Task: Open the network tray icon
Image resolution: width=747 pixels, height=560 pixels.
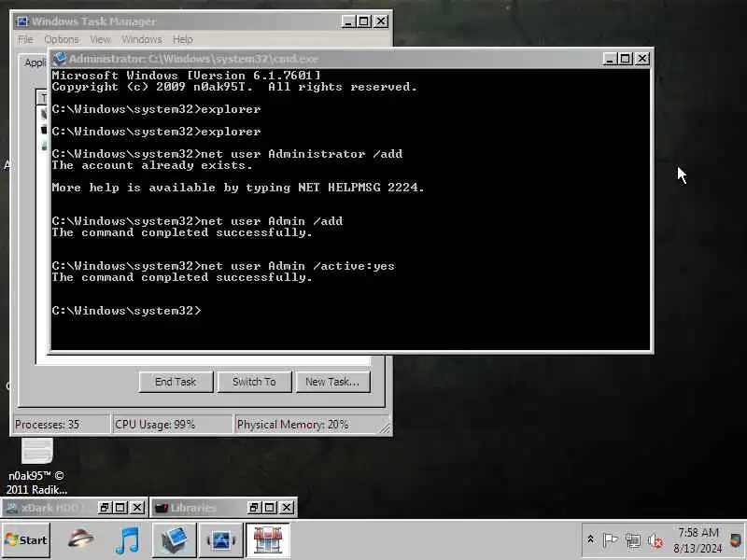Action: click(633, 540)
